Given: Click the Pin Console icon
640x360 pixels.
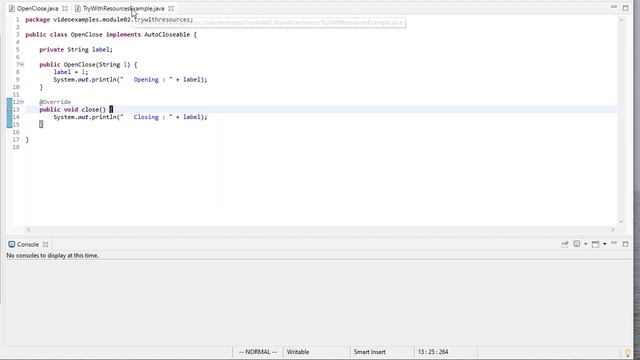Looking at the screenshot, I should tap(564, 244).
